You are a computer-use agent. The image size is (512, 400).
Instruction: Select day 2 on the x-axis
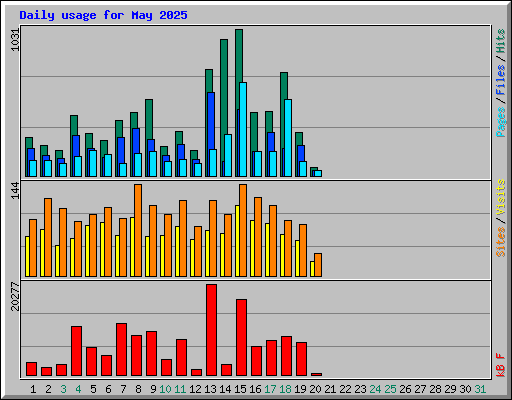point(48,389)
